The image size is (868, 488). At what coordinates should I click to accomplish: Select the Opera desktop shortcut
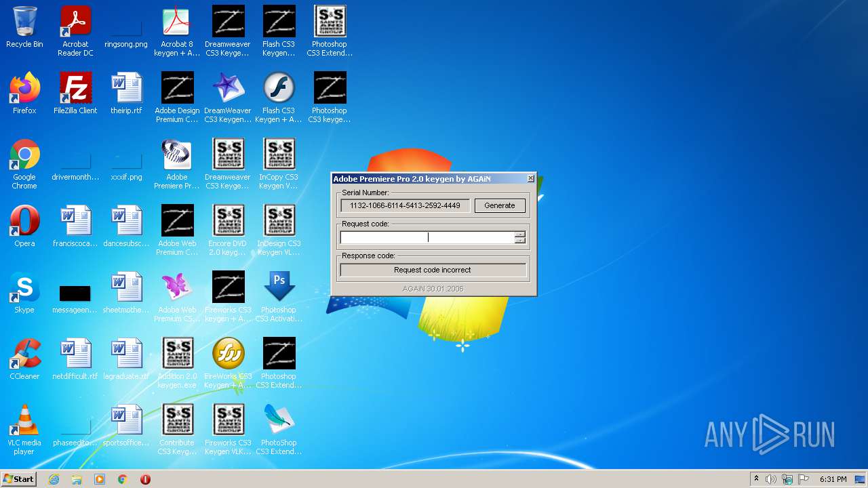24,226
